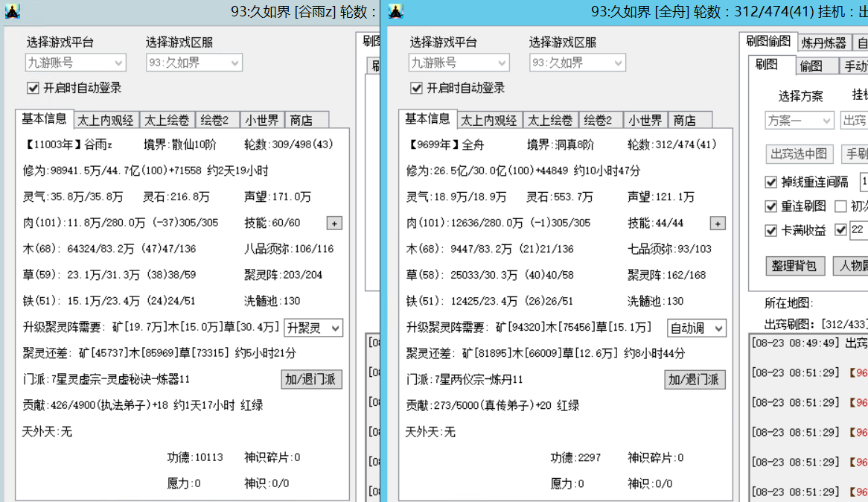868x502 pixels.
Task: Open the 小世界 tab in the 全舟 window
Action: tap(645, 120)
